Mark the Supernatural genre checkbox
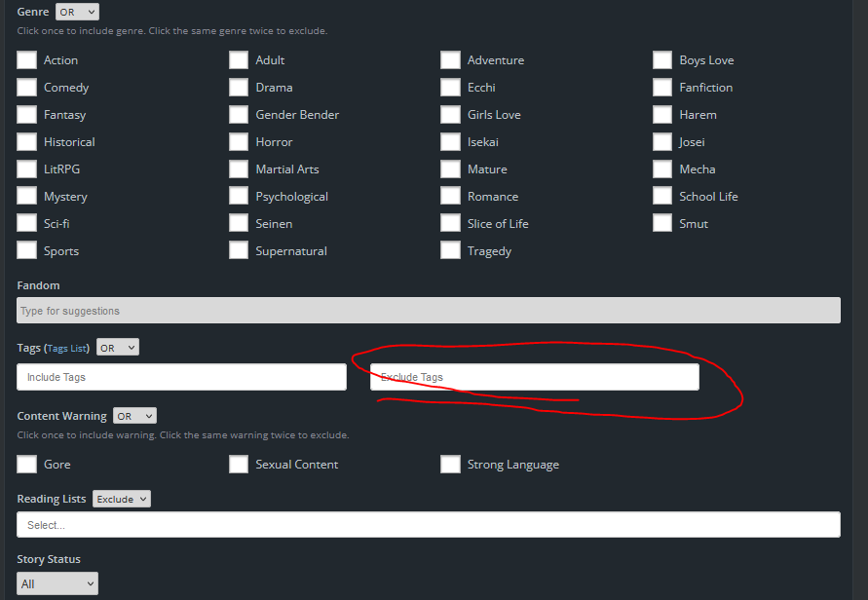This screenshot has height=600, width=868. click(239, 251)
